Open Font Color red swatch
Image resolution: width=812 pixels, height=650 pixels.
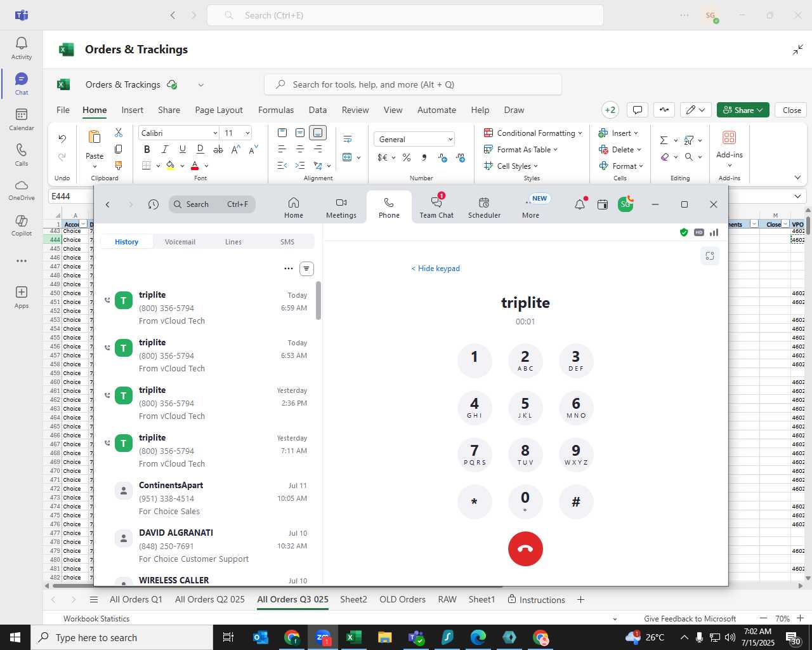point(195,166)
